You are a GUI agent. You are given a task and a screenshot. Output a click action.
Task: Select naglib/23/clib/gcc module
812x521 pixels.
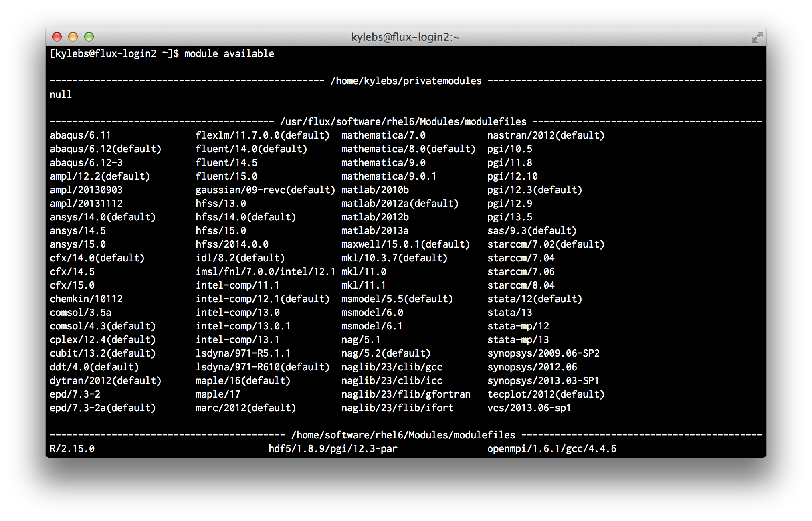pos(392,367)
